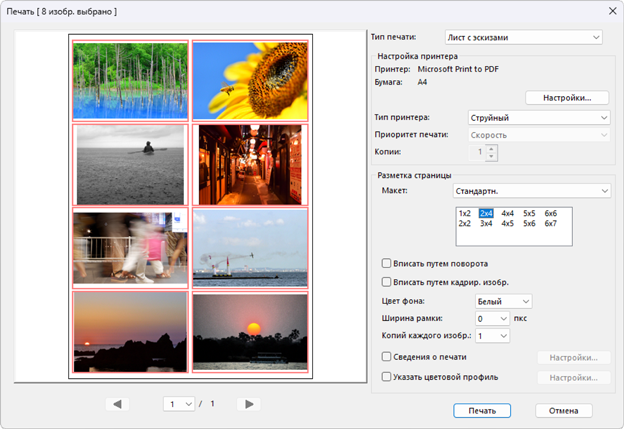Screen dimensions: 624x429
Task: Go to the next preview page arrow
Action: point(250,404)
